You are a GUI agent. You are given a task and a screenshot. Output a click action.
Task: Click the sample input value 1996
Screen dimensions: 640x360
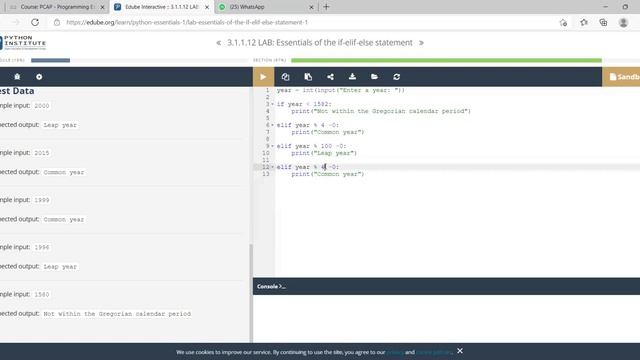click(42, 247)
